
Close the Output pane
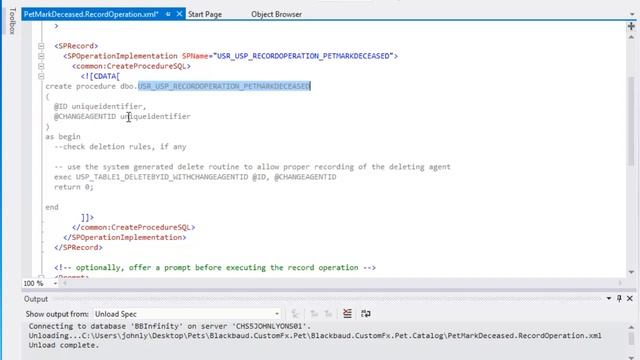click(630, 299)
